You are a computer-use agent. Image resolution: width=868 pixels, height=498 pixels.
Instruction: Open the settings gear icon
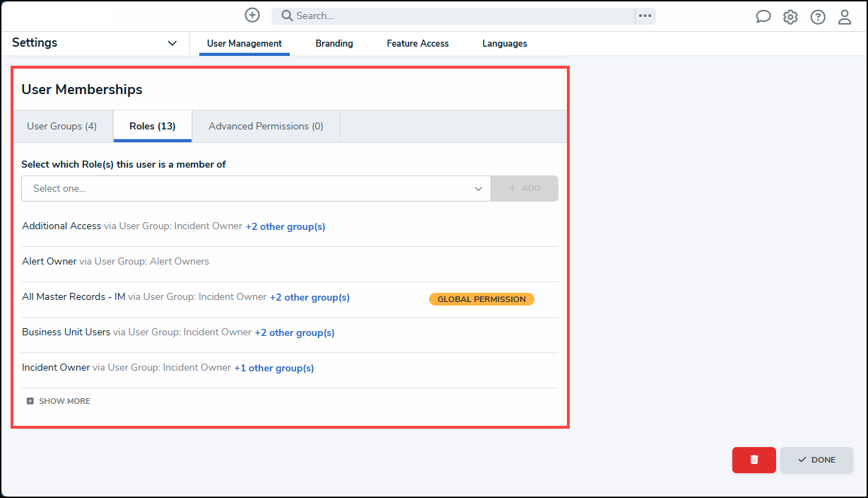790,17
